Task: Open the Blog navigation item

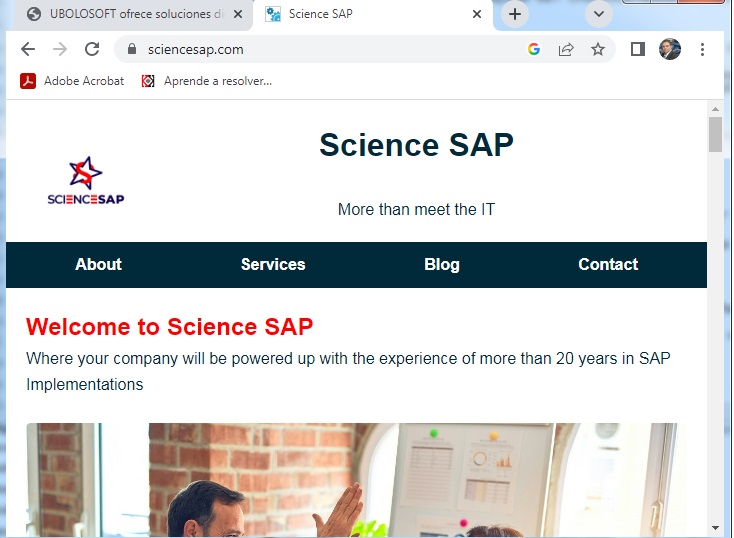Action: [x=442, y=264]
